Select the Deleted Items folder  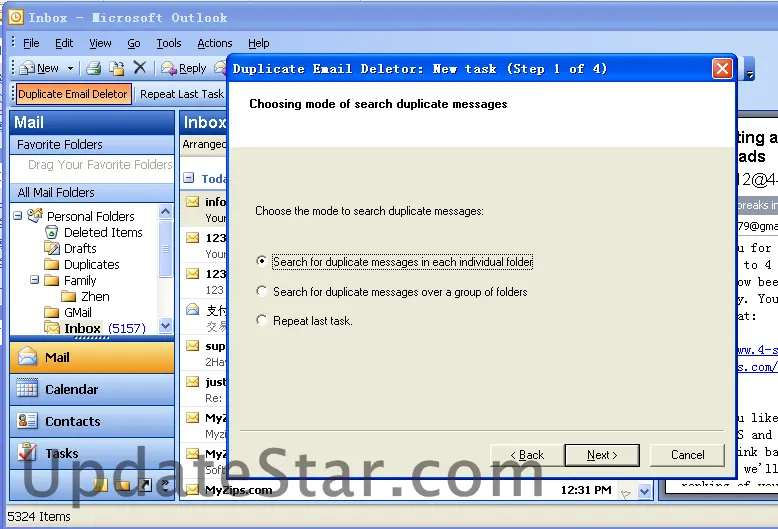point(103,232)
